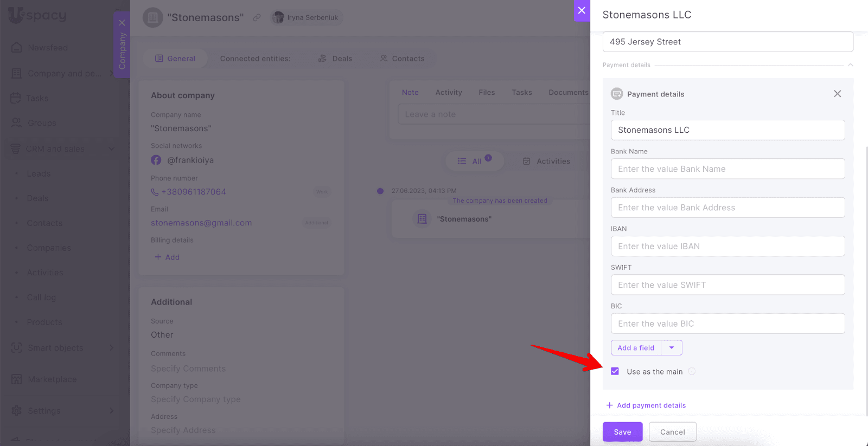Switch to the Activity tab

click(449, 93)
